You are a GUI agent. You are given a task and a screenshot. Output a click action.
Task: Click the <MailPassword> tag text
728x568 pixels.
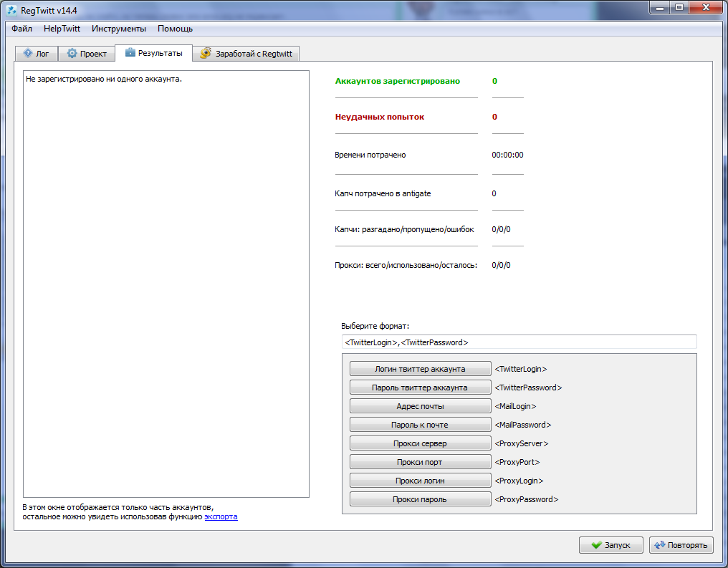tap(523, 425)
